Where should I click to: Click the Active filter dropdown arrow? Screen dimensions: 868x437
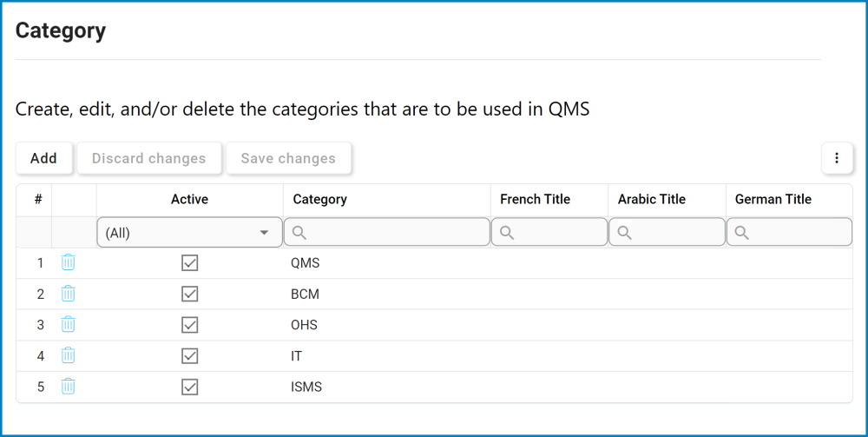tap(264, 233)
